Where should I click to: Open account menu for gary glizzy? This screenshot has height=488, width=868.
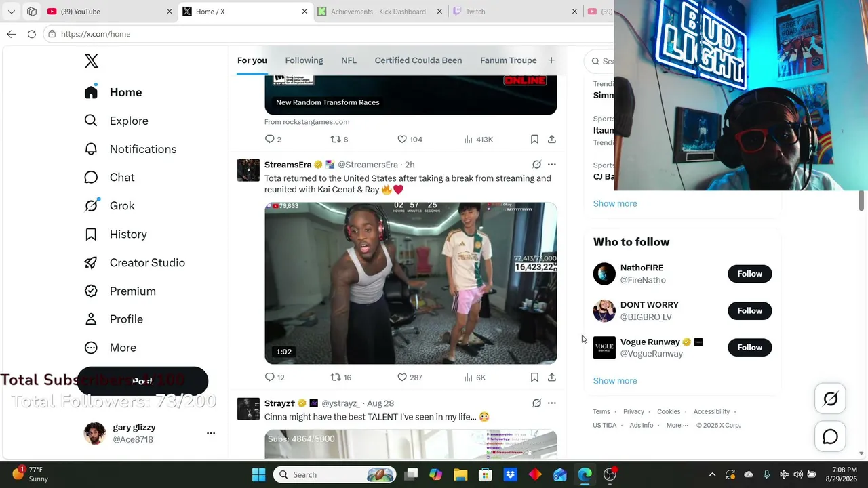pos(211,433)
